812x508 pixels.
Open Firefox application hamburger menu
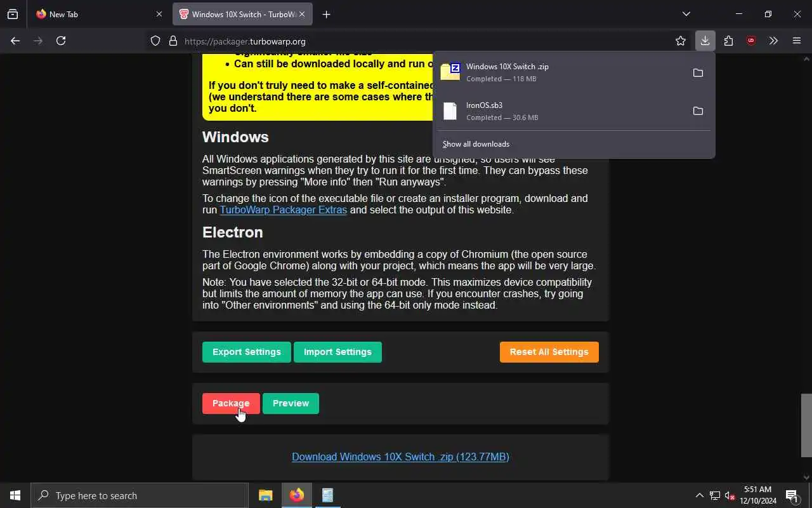tap(797, 41)
